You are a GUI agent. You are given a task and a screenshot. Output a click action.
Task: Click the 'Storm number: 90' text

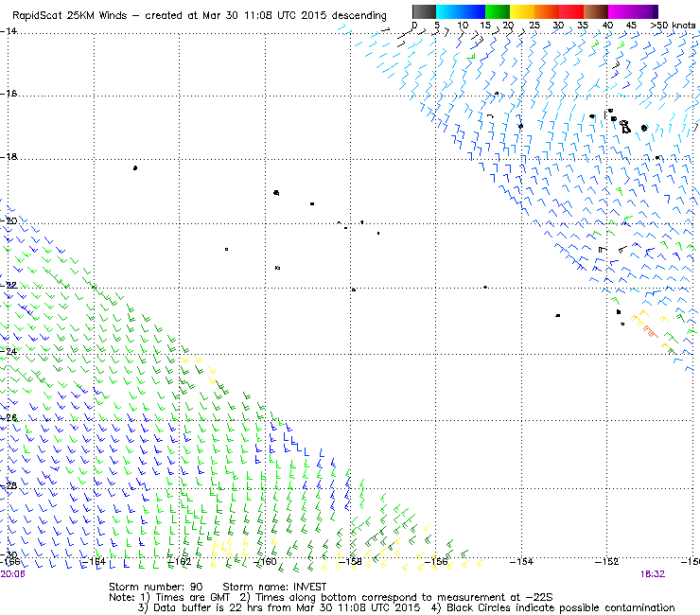[x=156, y=587]
